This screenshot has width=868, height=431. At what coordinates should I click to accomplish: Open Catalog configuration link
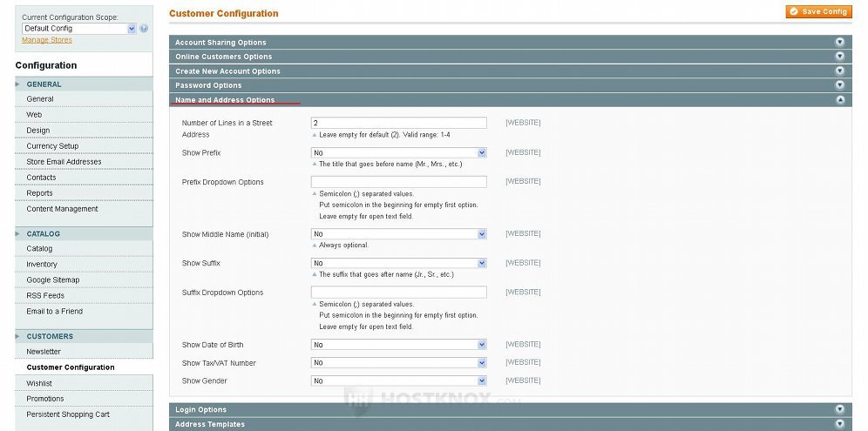click(39, 248)
